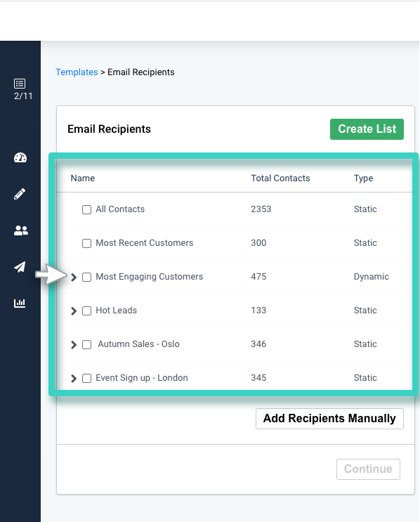
Task: Click the 300 total contacts value
Action: point(258,242)
